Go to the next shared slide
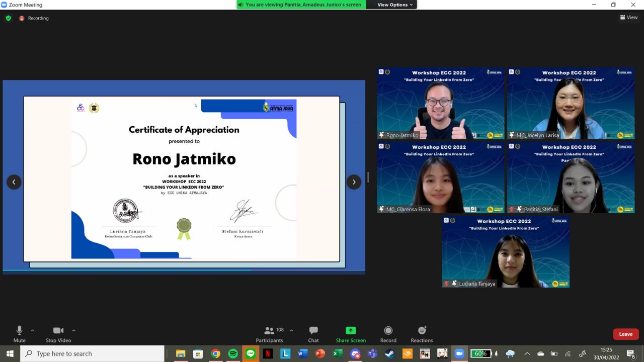Viewport: 644px width, 362px height. coord(354,182)
